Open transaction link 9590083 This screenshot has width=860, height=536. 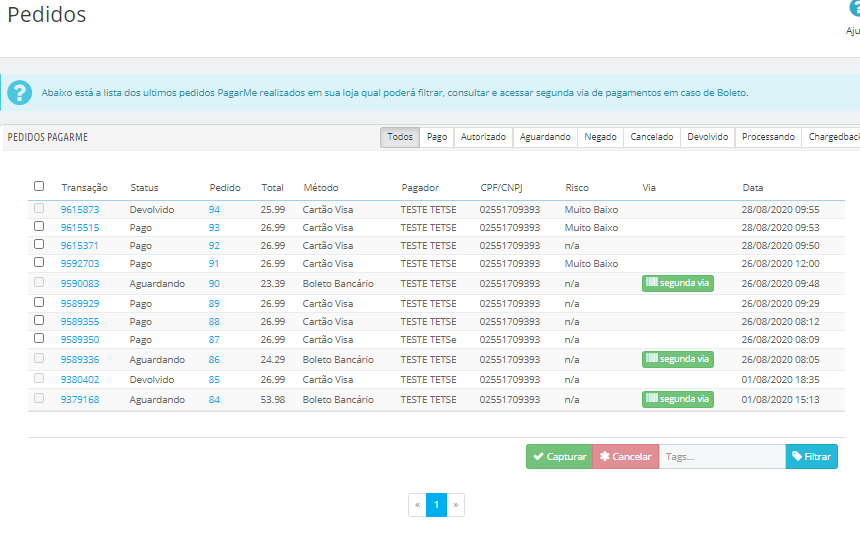[x=80, y=284]
